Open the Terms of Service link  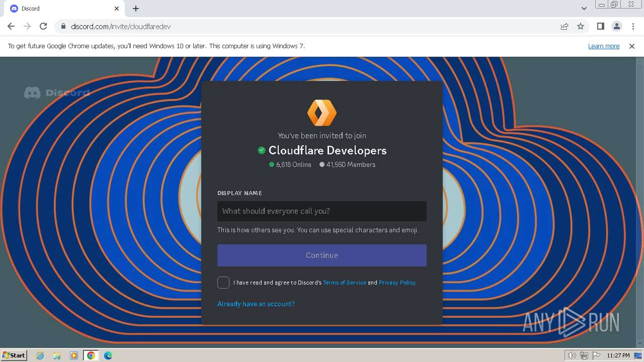(345, 283)
